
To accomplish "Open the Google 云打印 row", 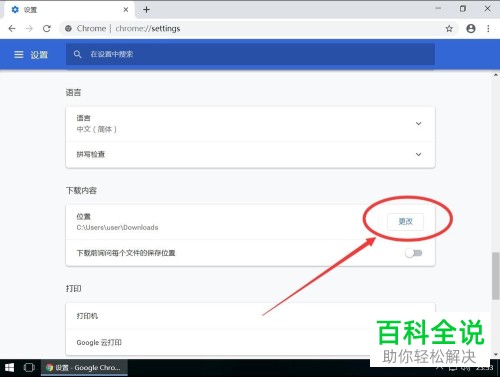I will pyautogui.click(x=250, y=342).
